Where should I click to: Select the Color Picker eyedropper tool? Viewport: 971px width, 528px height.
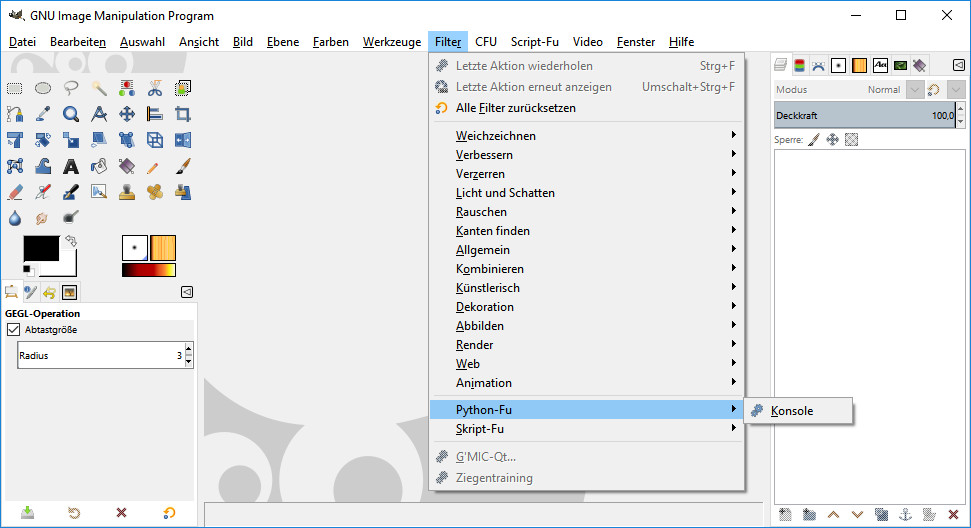pos(43,114)
